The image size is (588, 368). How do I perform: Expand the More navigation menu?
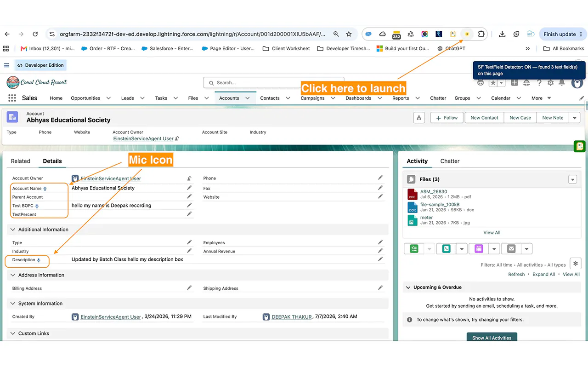(541, 98)
